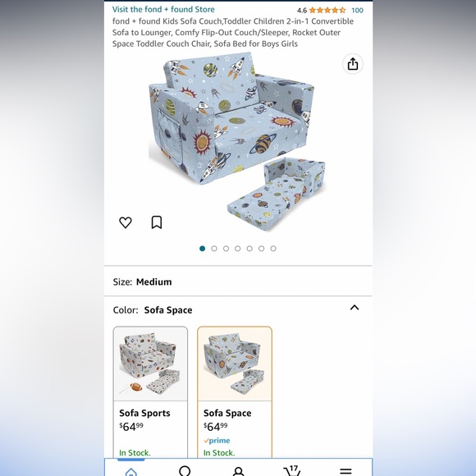Tap the share icon on product image
This screenshot has height=476, width=476.
(x=352, y=64)
